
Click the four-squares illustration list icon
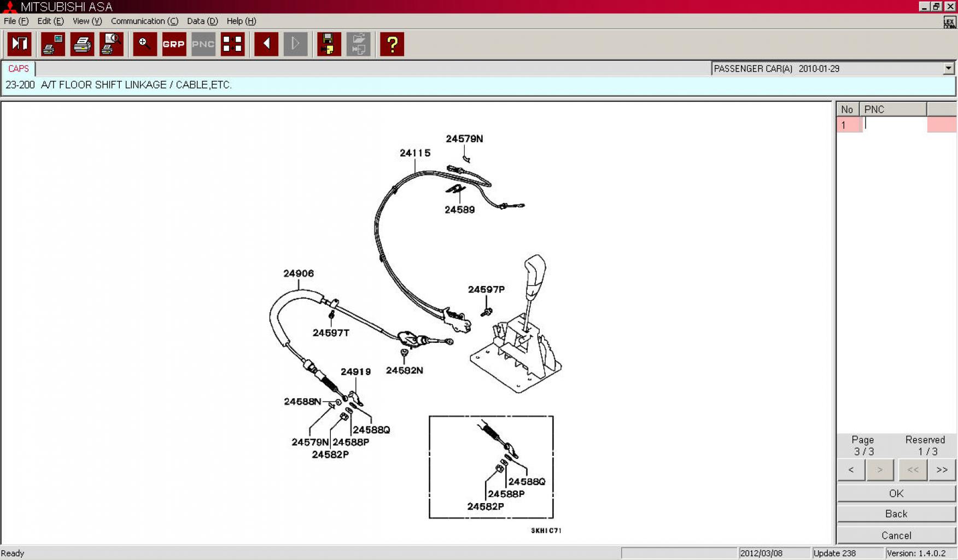(x=232, y=44)
